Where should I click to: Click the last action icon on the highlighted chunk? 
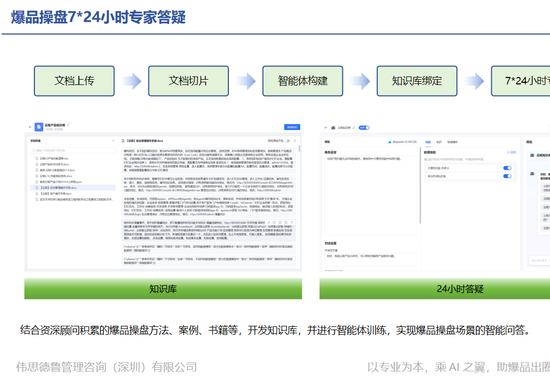(x=292, y=222)
